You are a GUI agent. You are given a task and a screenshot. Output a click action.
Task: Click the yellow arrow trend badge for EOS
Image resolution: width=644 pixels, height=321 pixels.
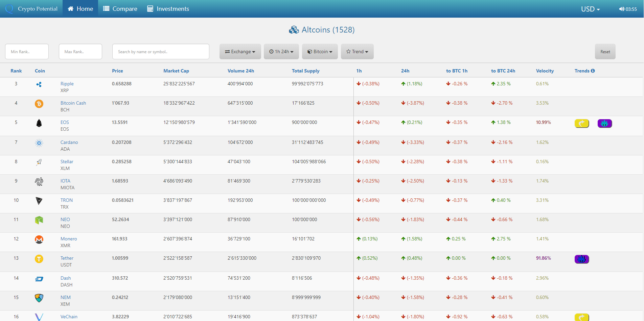point(582,124)
